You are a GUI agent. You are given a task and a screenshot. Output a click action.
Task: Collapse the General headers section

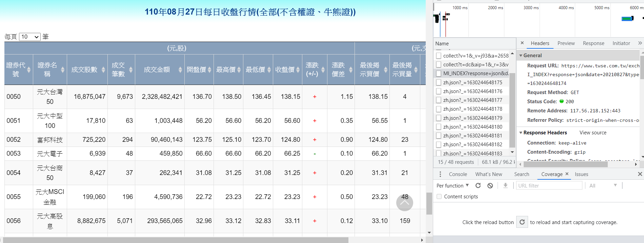coord(521,56)
